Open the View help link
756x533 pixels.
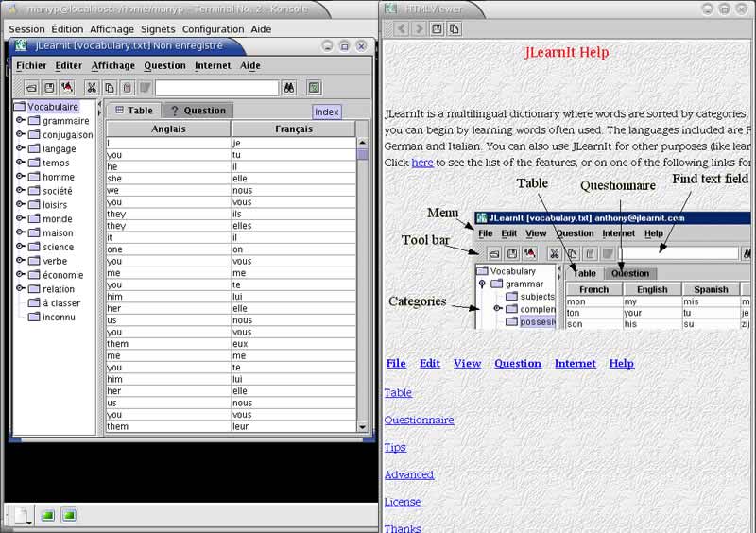467,364
